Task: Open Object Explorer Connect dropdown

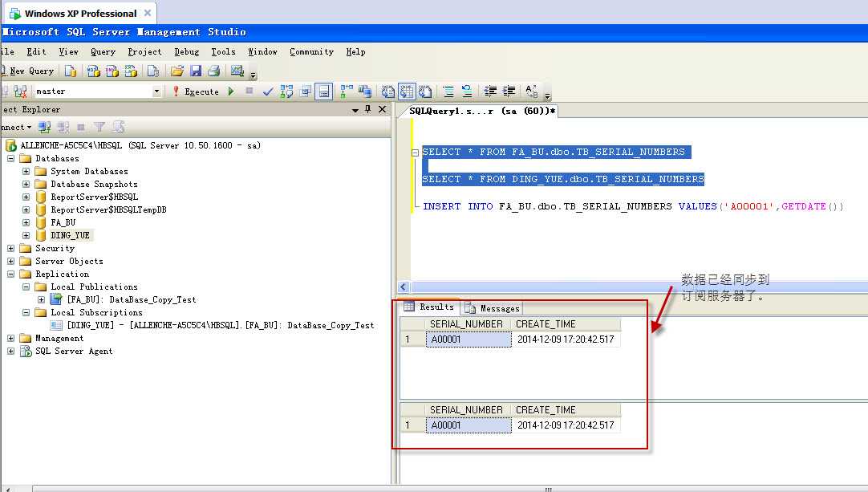Action: (x=16, y=128)
